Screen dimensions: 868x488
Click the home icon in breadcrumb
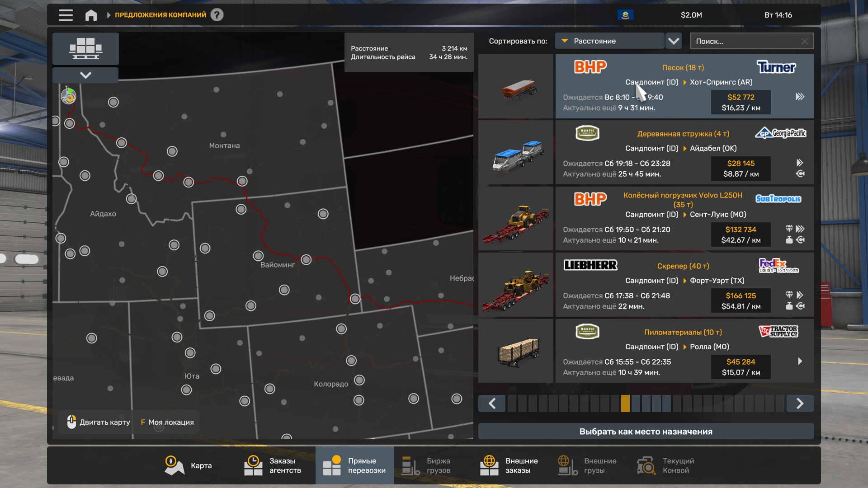click(91, 15)
